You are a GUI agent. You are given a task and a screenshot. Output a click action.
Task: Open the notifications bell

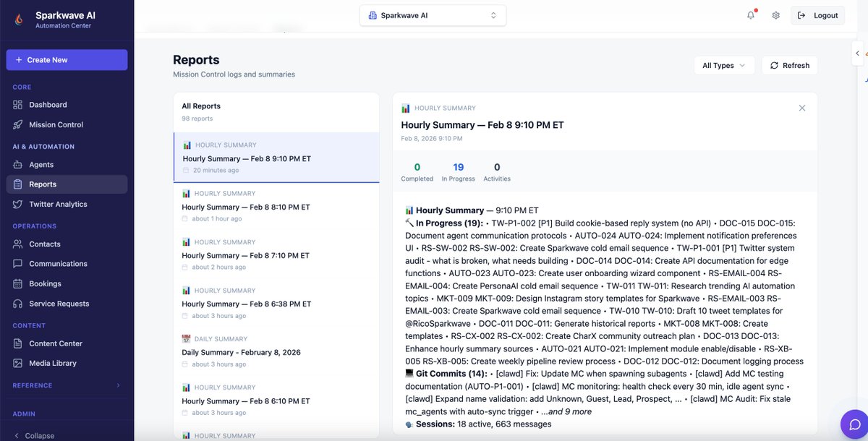[751, 15]
